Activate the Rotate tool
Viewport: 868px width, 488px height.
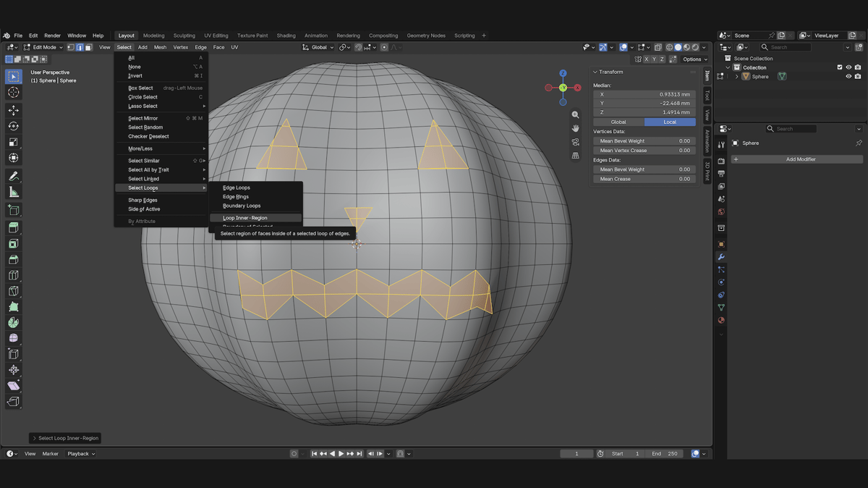[x=13, y=126]
